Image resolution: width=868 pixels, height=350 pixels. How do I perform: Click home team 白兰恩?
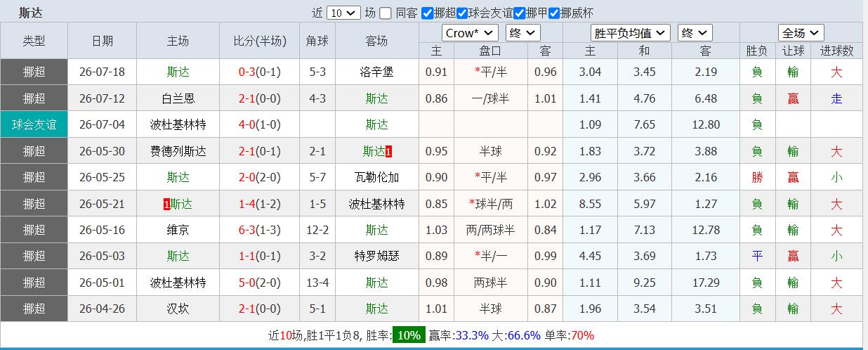tap(178, 98)
